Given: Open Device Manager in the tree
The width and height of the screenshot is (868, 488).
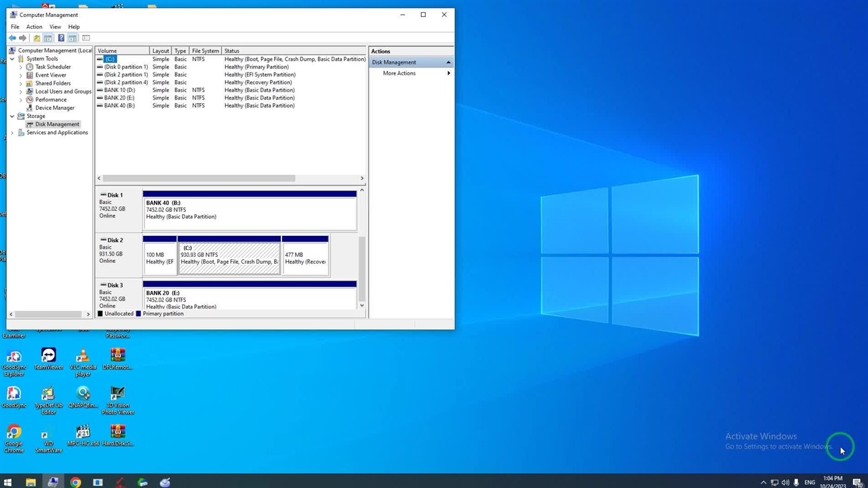Looking at the screenshot, I should (x=54, y=108).
